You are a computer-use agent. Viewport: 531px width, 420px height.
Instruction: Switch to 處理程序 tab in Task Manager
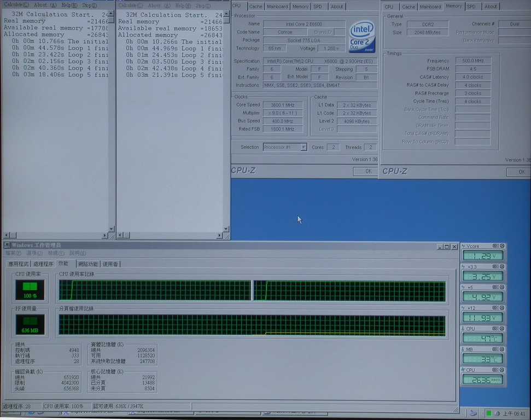tap(43, 264)
